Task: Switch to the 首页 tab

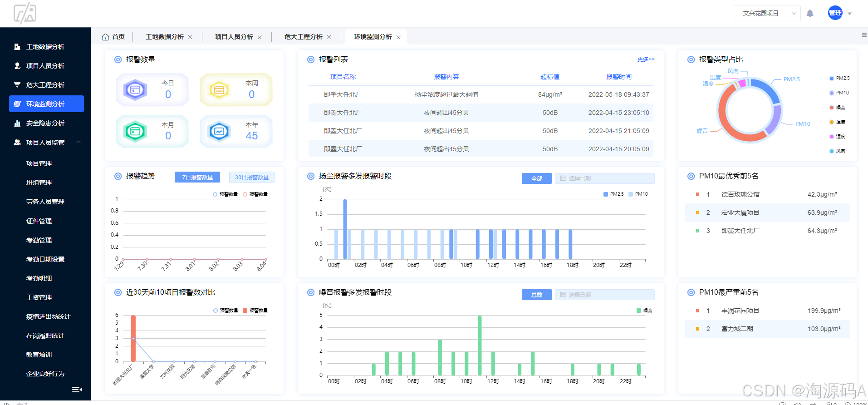Action: [118, 37]
